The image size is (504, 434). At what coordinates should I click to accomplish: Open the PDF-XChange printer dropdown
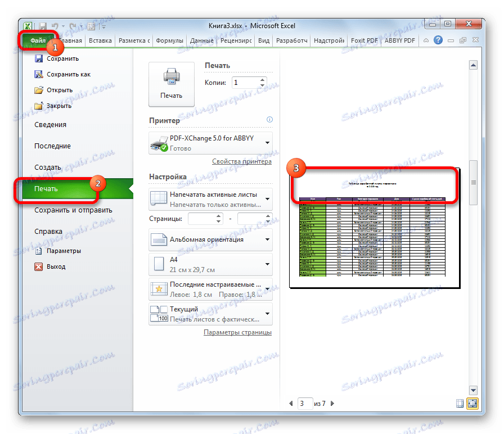pyautogui.click(x=268, y=141)
